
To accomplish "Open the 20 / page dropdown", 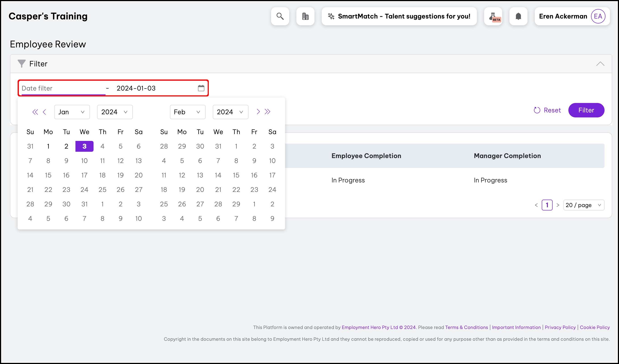I will (583, 205).
